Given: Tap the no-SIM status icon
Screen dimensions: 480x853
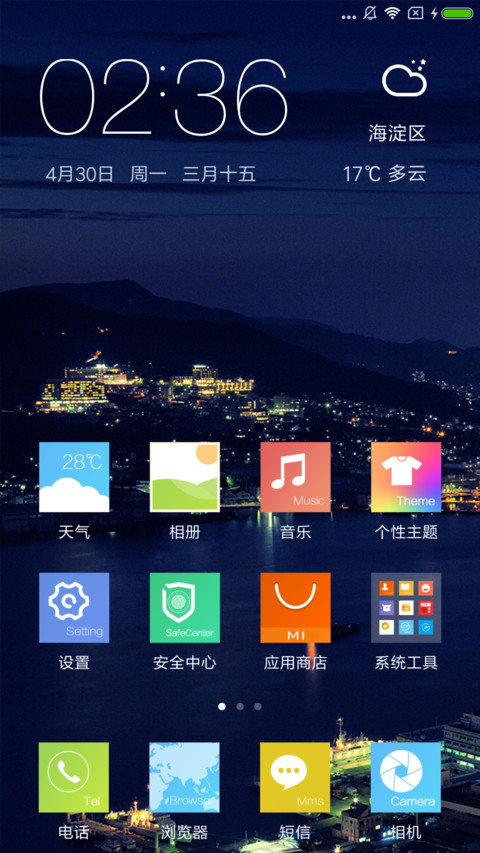Looking at the screenshot, I should [x=415, y=13].
